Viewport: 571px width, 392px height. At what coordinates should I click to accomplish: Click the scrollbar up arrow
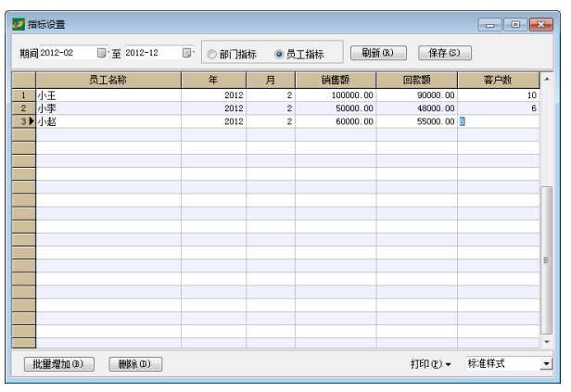[x=547, y=79]
